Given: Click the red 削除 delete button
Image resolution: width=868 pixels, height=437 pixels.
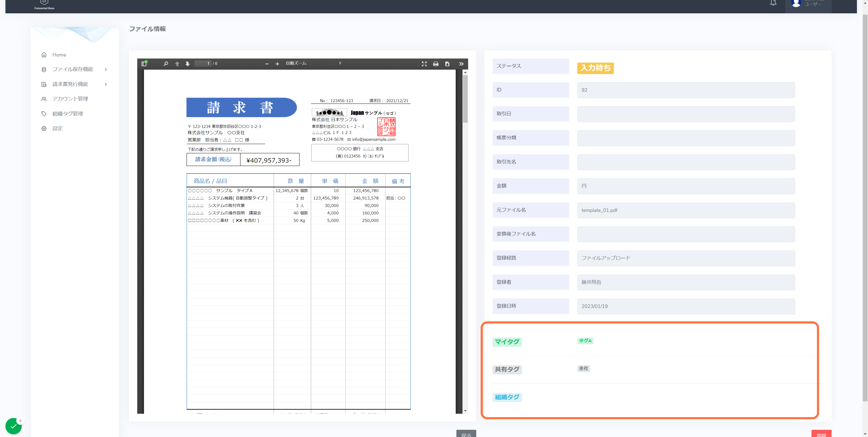Looking at the screenshot, I should 821,433.
